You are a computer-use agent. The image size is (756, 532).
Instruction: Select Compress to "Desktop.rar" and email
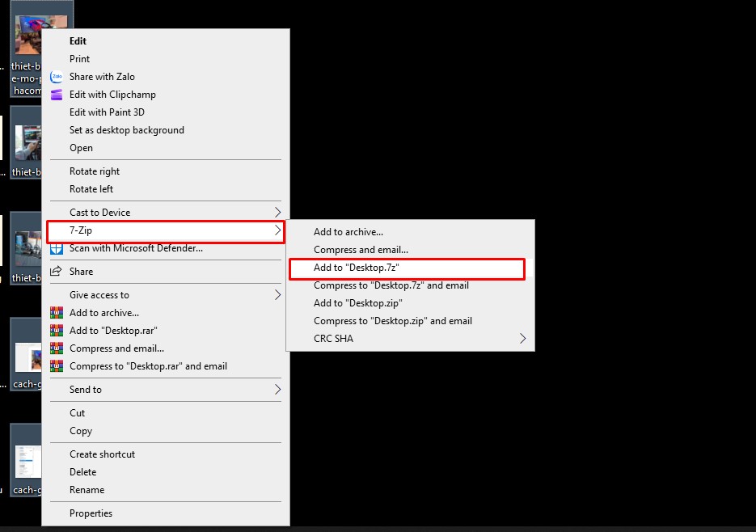point(166,366)
